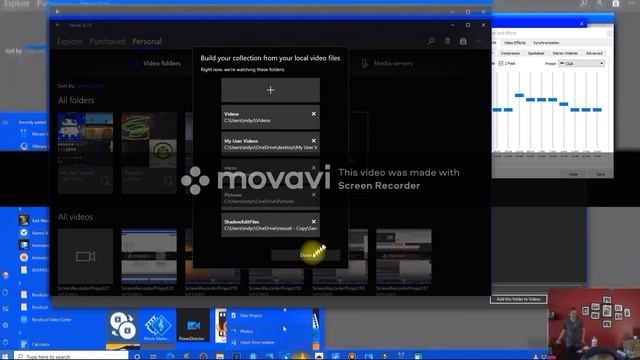This screenshot has height=360, width=640.
Task: Switch to the Video folders section
Action: (155, 63)
